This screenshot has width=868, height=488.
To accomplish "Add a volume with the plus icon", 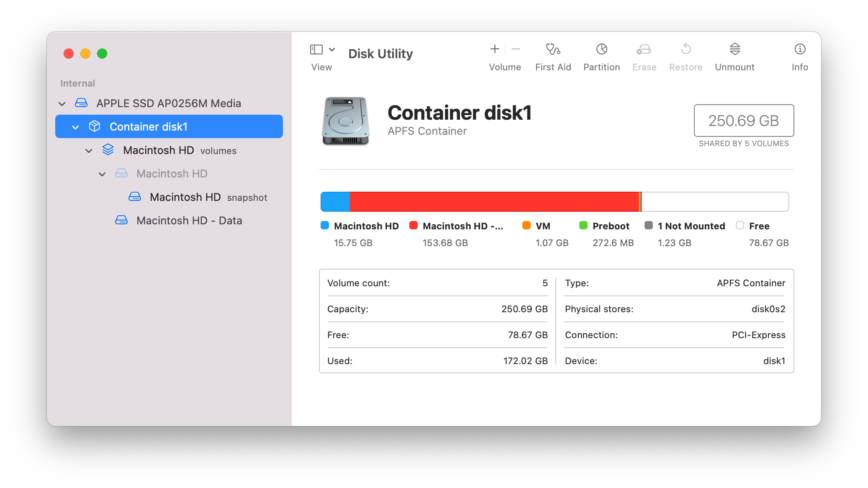I will [x=495, y=49].
